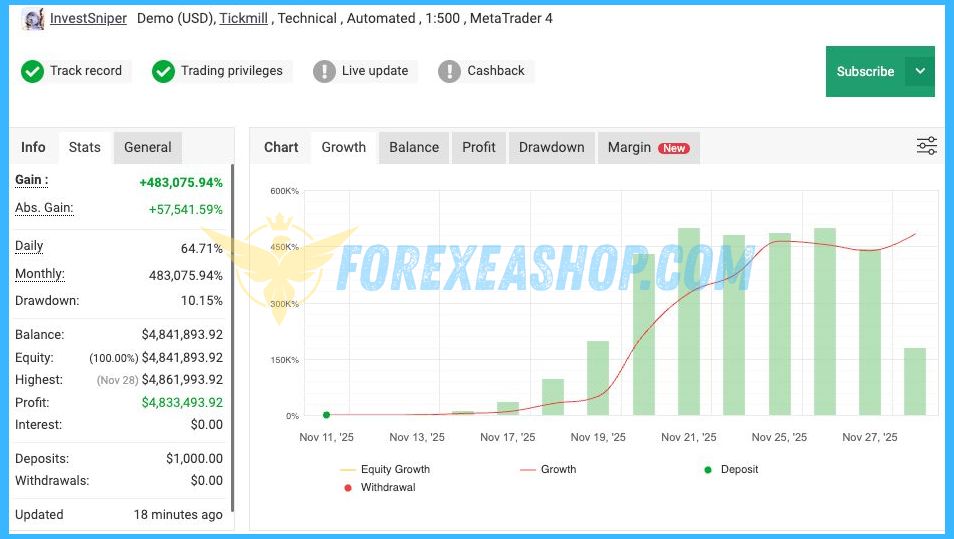Click the grey Live update warning icon
This screenshot has height=539, width=954.
pos(324,71)
